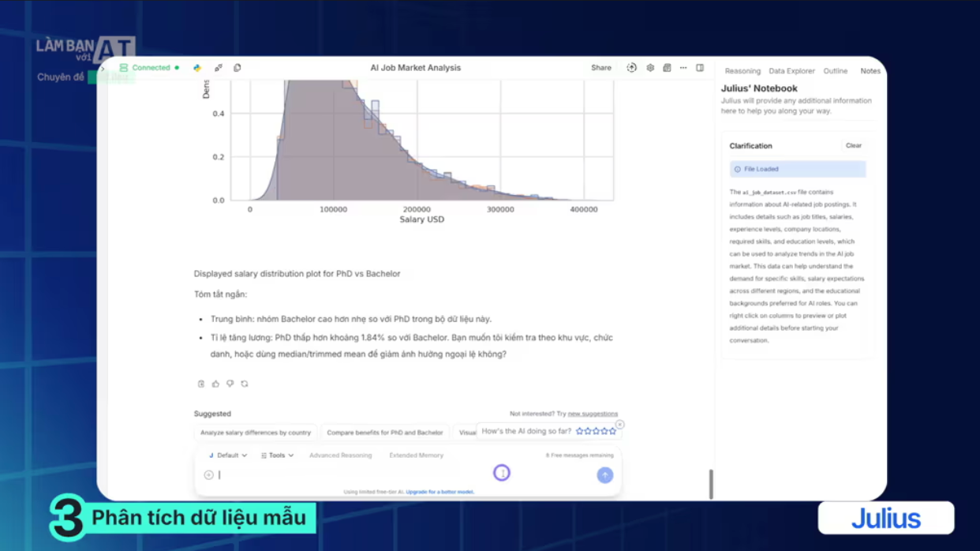The height and width of the screenshot is (551, 980).
Task: Rate the AI with the fifth star
Action: [x=613, y=432]
